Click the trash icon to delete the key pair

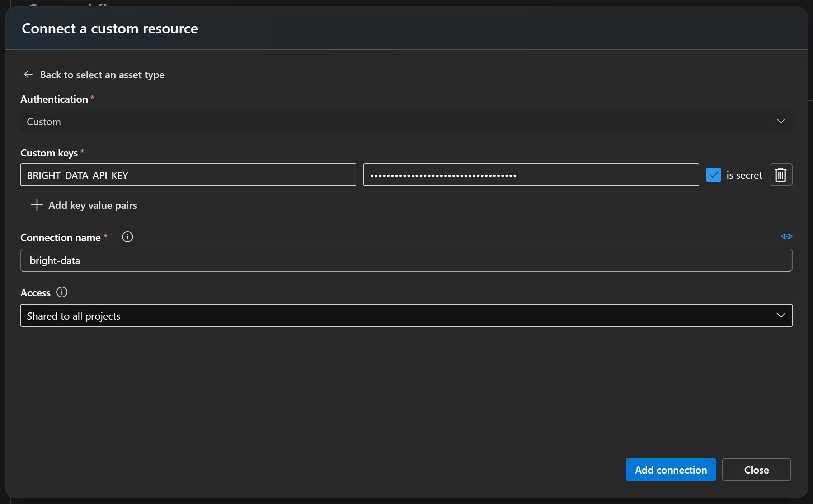pyautogui.click(x=781, y=175)
